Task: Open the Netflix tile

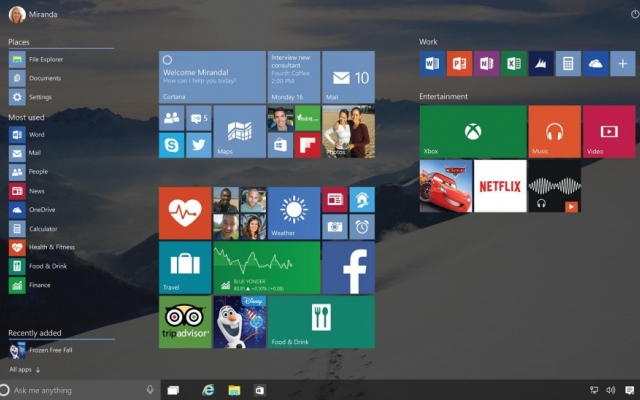Action: pyautogui.click(x=500, y=186)
